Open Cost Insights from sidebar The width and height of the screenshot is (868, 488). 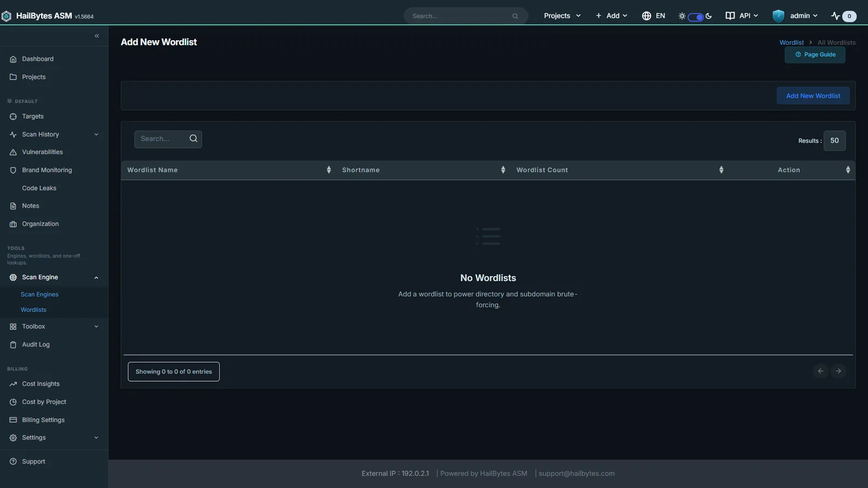pos(41,384)
